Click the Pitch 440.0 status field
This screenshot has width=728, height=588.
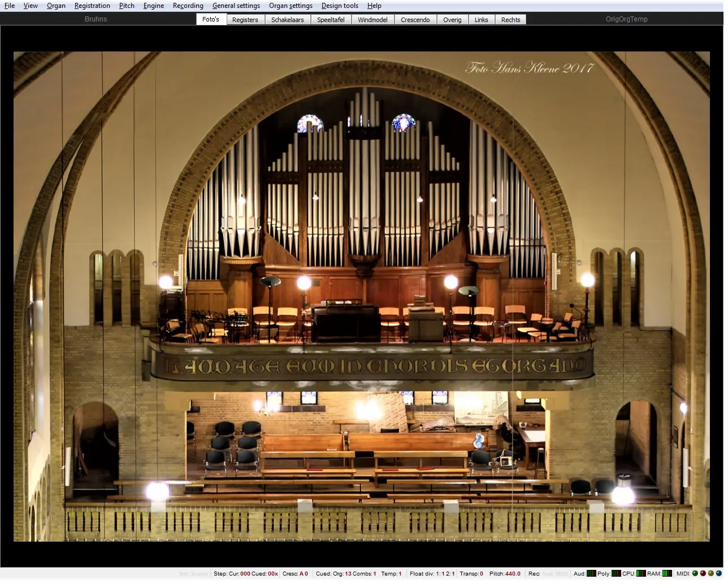point(505,573)
